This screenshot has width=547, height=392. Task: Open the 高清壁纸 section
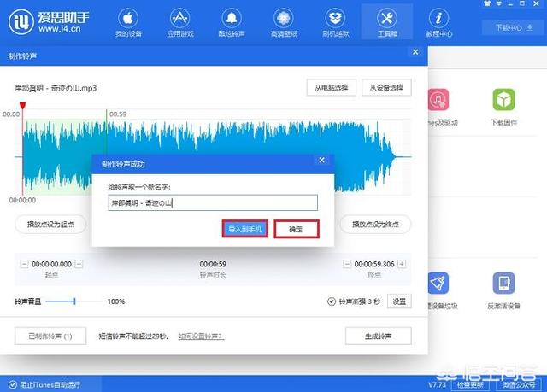[284, 23]
